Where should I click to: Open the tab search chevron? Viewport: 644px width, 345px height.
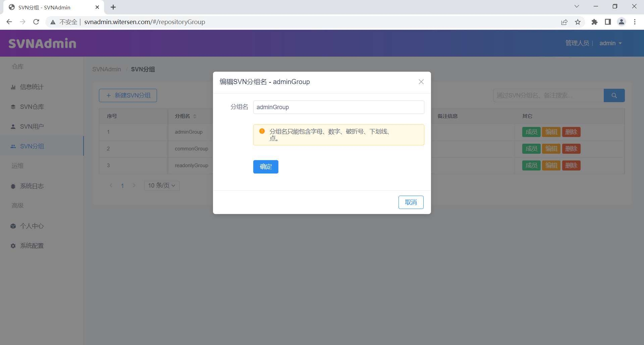[x=577, y=6]
